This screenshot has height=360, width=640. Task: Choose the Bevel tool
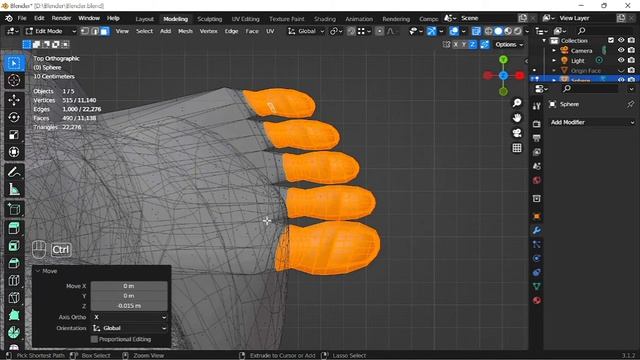14,263
